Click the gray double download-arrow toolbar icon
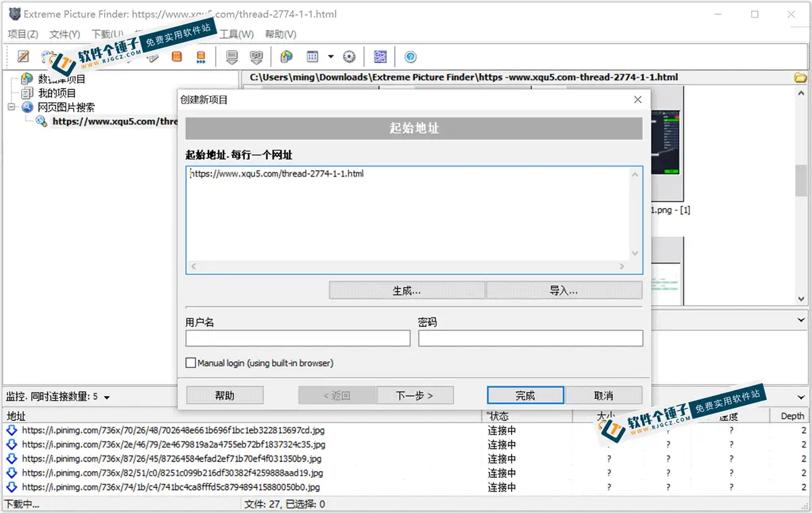The width and height of the screenshot is (812, 513). pyautogui.click(x=256, y=57)
